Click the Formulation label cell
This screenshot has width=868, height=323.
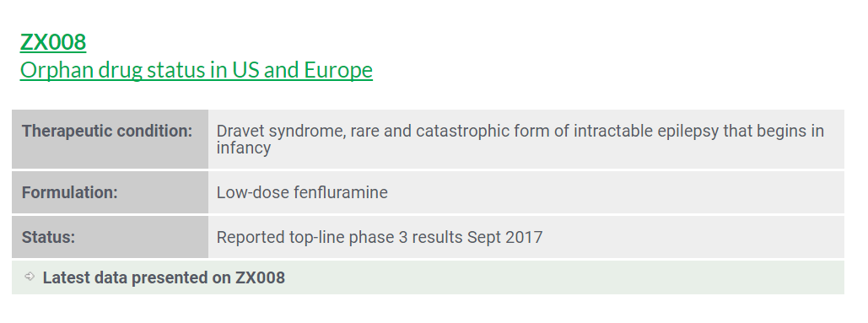coord(111,192)
